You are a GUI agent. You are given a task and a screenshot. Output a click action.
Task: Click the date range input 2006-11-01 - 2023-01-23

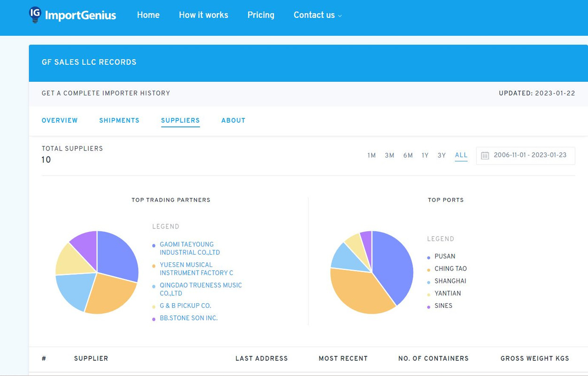tap(526, 156)
